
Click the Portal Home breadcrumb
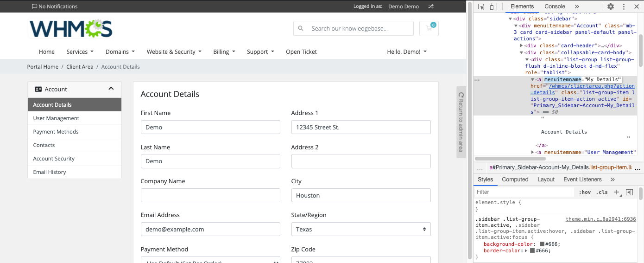43,67
